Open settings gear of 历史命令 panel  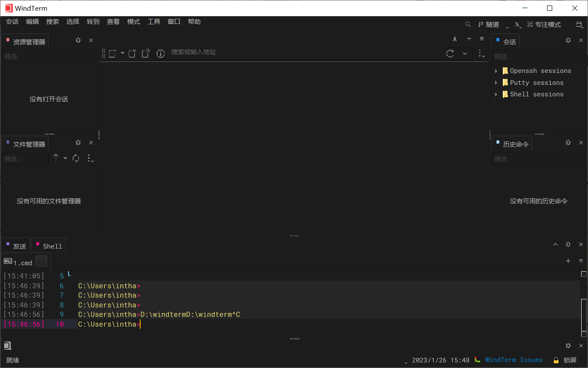(x=568, y=142)
